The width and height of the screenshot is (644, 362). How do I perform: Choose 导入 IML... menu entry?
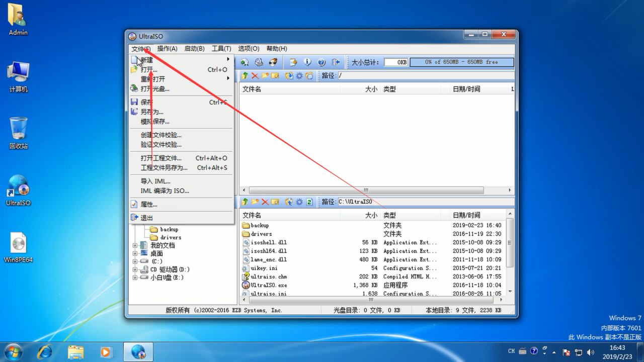(x=181, y=181)
